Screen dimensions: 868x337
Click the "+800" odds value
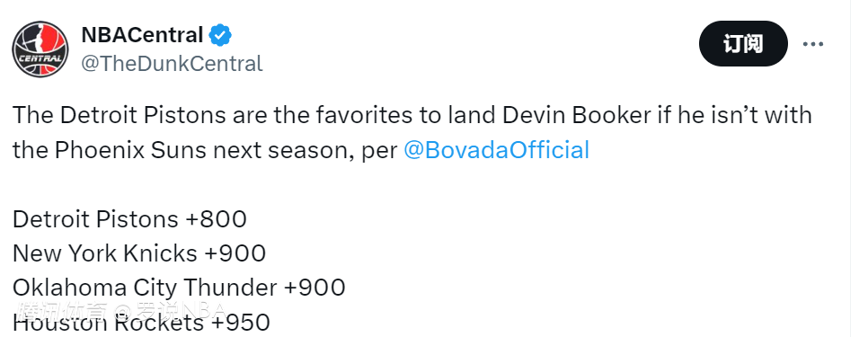(217, 219)
